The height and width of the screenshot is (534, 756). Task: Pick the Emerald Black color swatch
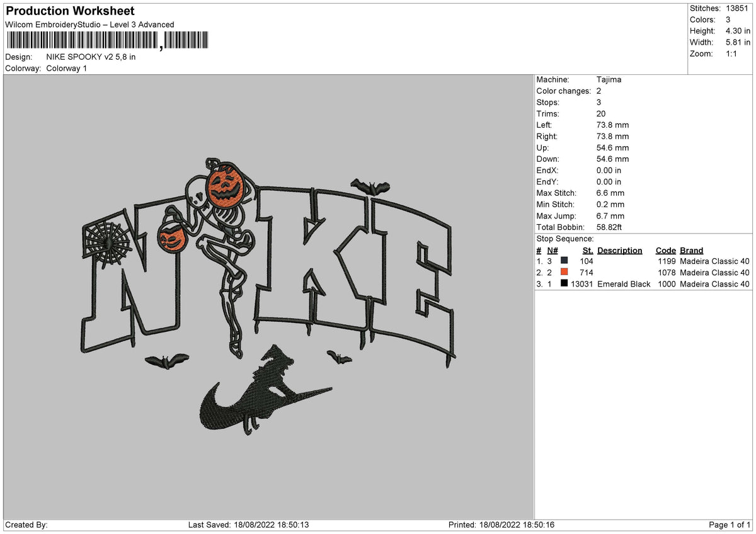564,284
